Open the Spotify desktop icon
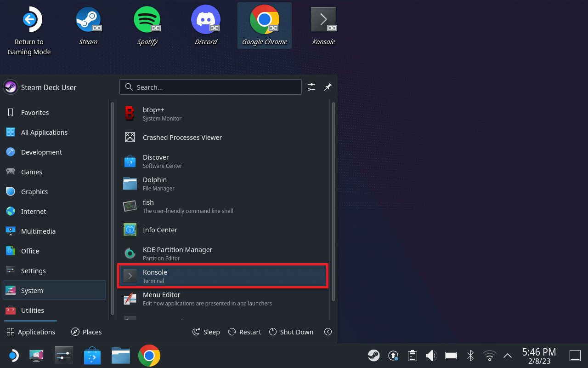 (x=147, y=27)
